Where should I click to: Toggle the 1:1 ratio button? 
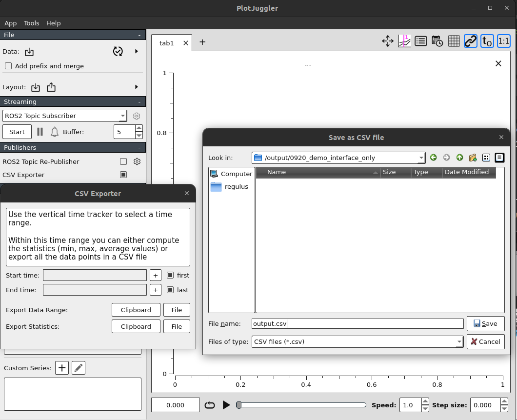[x=504, y=41]
